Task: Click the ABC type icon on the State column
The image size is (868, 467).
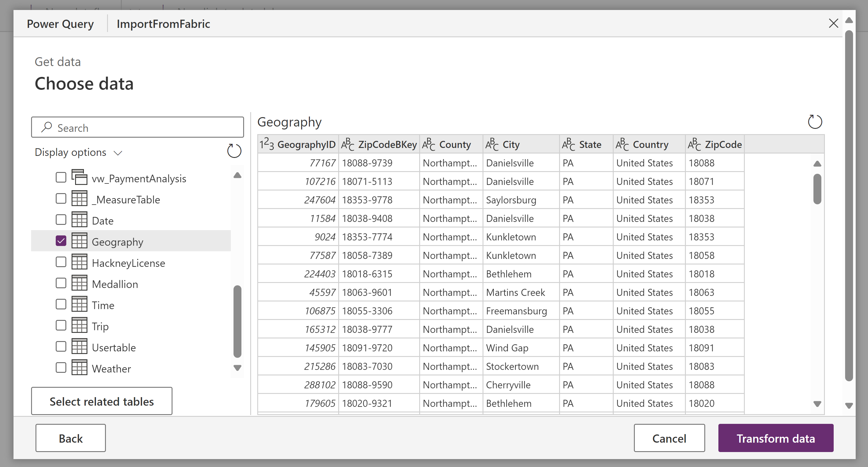Action: point(568,144)
